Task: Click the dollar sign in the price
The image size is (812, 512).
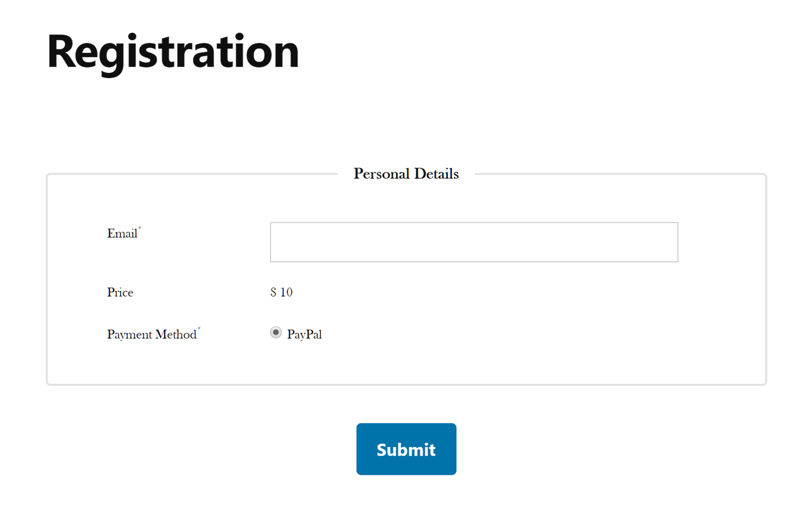Action: coord(273,292)
